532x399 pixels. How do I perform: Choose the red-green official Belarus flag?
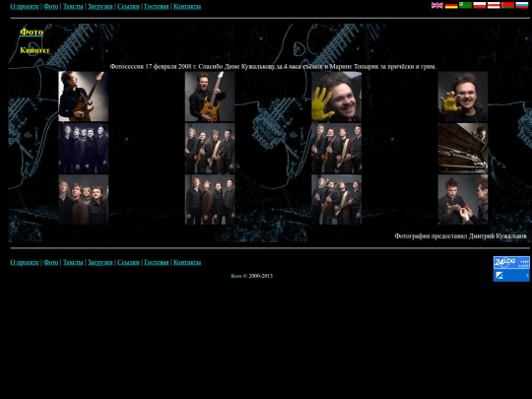[507, 5]
